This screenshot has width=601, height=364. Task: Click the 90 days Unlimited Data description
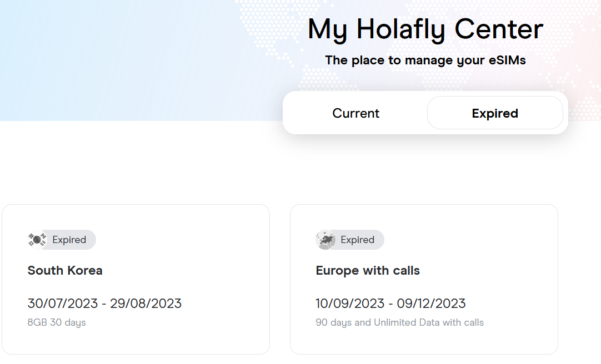[399, 322]
